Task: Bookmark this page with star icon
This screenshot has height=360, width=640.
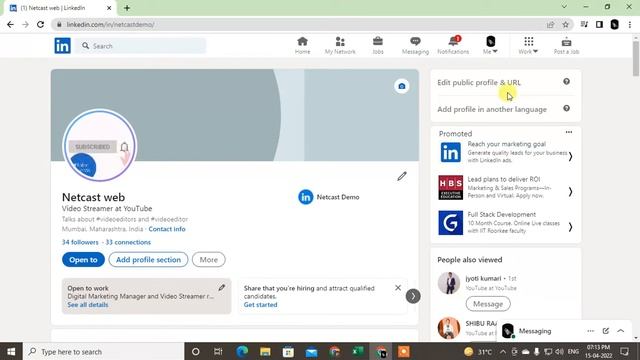Action: coord(565,24)
